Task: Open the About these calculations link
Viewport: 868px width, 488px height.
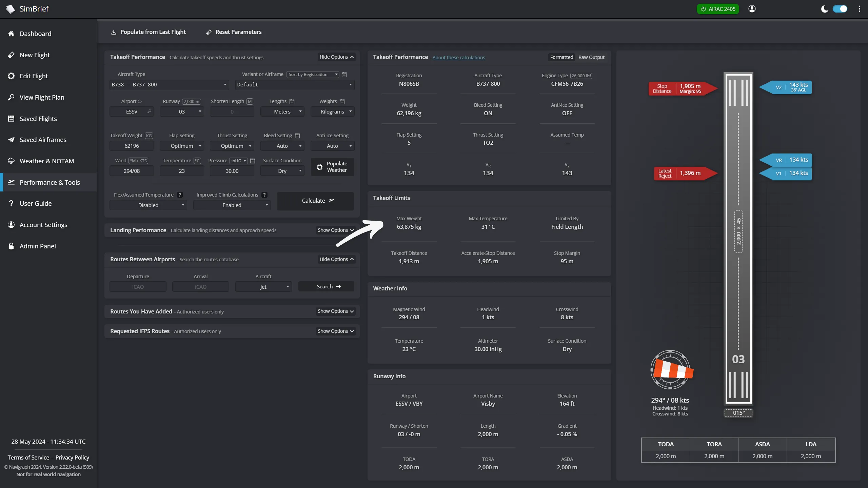Action: pyautogui.click(x=458, y=57)
